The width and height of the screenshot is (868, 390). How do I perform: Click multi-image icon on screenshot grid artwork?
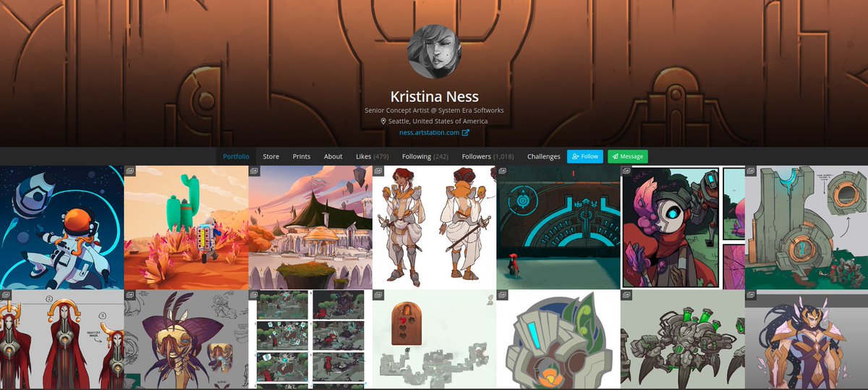255,295
